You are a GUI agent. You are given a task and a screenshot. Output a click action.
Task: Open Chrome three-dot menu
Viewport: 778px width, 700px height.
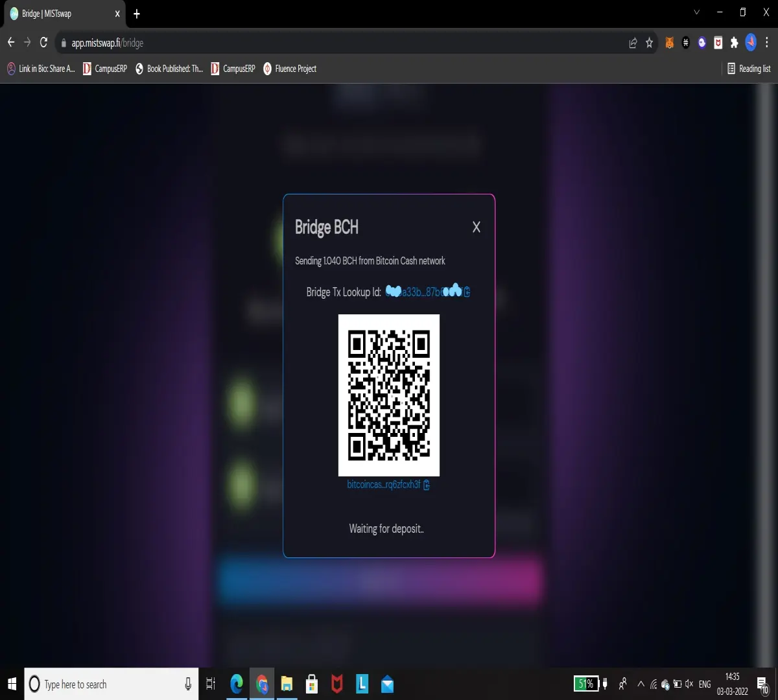pos(767,43)
